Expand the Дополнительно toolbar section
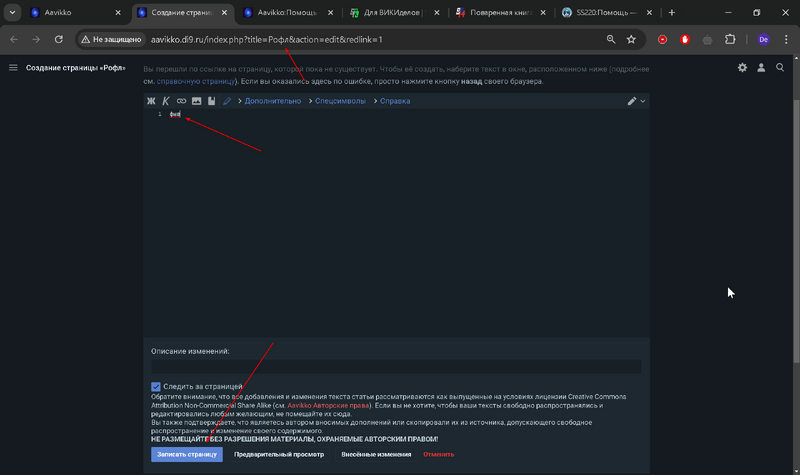 (272, 101)
